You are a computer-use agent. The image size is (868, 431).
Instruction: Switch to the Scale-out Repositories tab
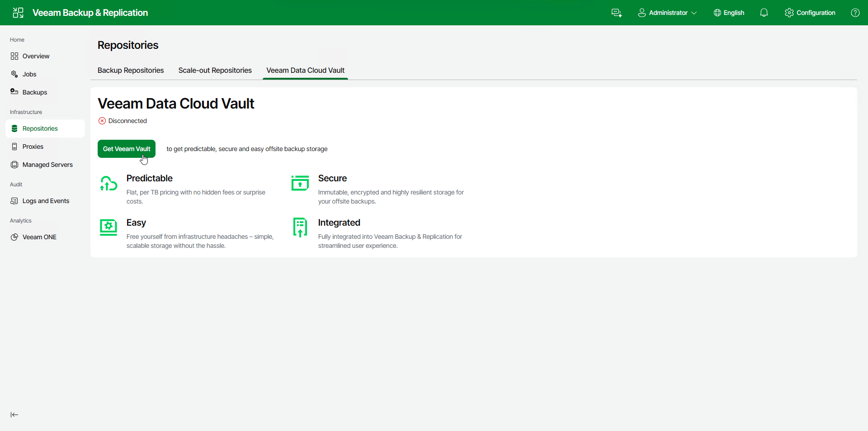[215, 71]
